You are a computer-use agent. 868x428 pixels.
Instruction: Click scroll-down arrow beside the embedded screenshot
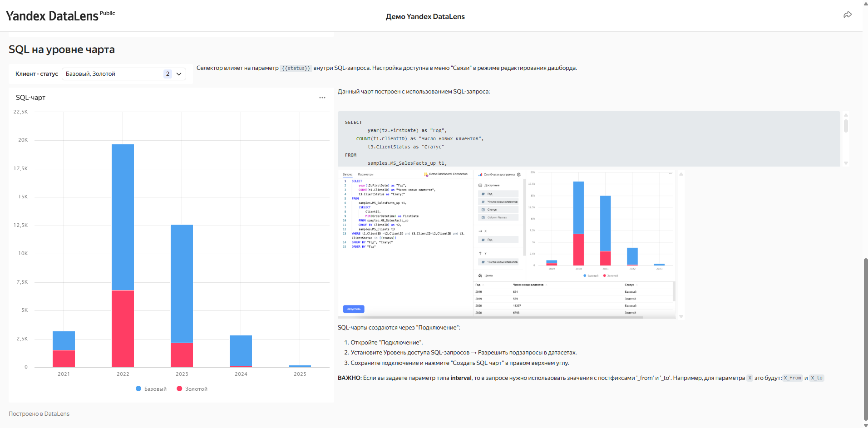pos(681,316)
